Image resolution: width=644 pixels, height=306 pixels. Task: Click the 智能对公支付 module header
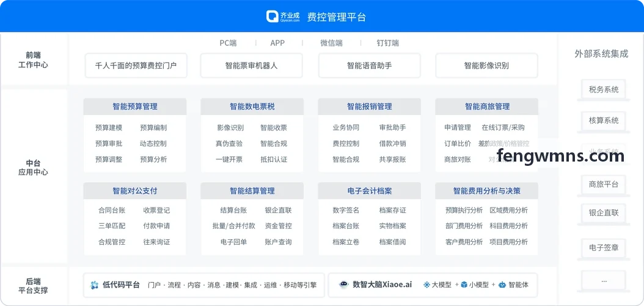134,191
